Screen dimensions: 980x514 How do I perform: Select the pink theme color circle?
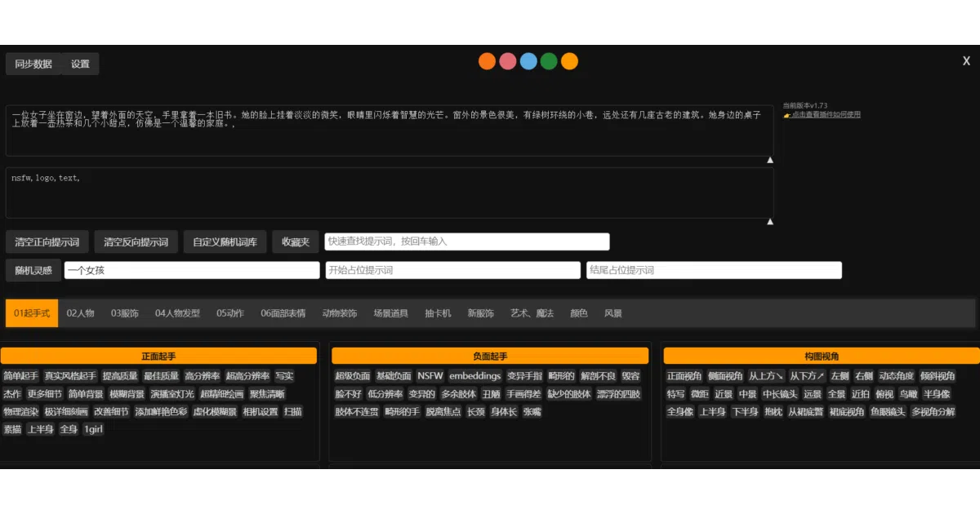508,61
